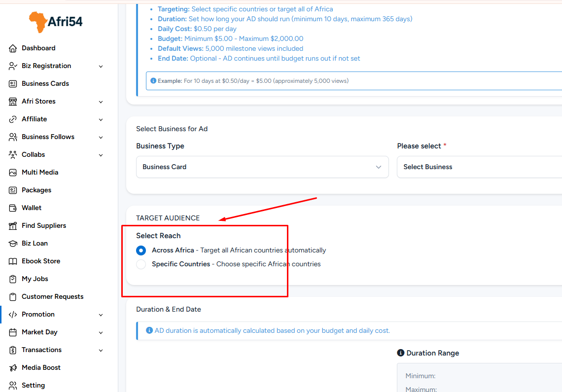The height and width of the screenshot is (392, 562).
Task: Click the Afri Stores shop icon
Action: click(x=13, y=102)
